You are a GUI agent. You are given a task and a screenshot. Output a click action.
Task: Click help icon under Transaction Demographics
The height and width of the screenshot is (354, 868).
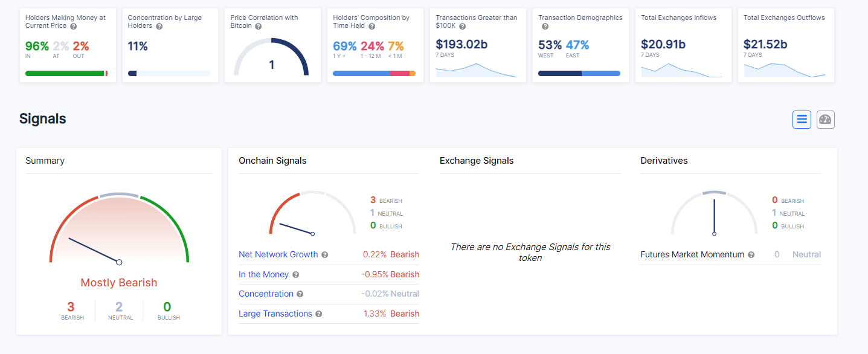545,27
